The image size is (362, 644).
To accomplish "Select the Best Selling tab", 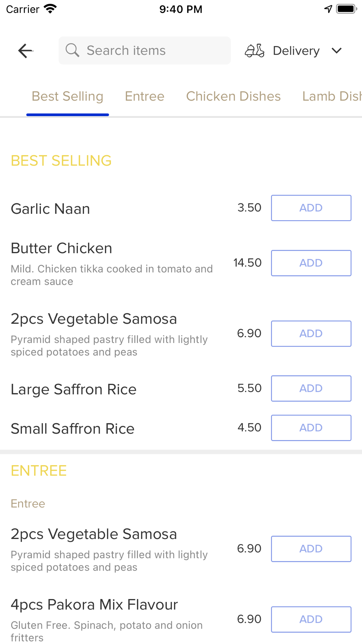I will (68, 96).
